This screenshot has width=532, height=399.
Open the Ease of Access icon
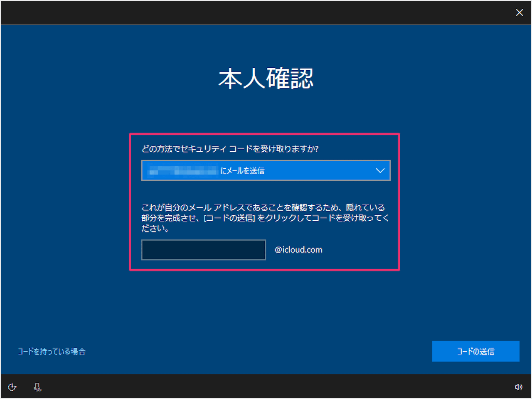pyautogui.click(x=12, y=387)
